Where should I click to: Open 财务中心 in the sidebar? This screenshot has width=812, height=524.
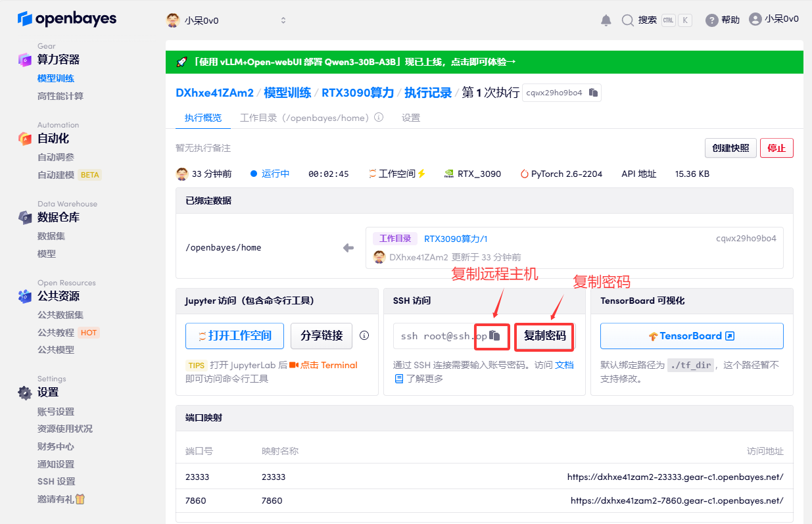[x=56, y=446]
